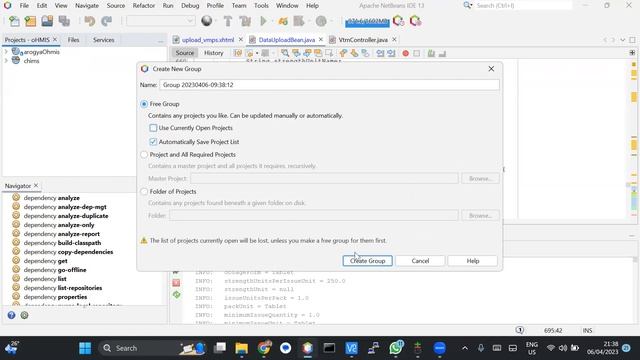Click the red stop icon in Output panel
This screenshot has width=640, height=360.
coord(176,282)
